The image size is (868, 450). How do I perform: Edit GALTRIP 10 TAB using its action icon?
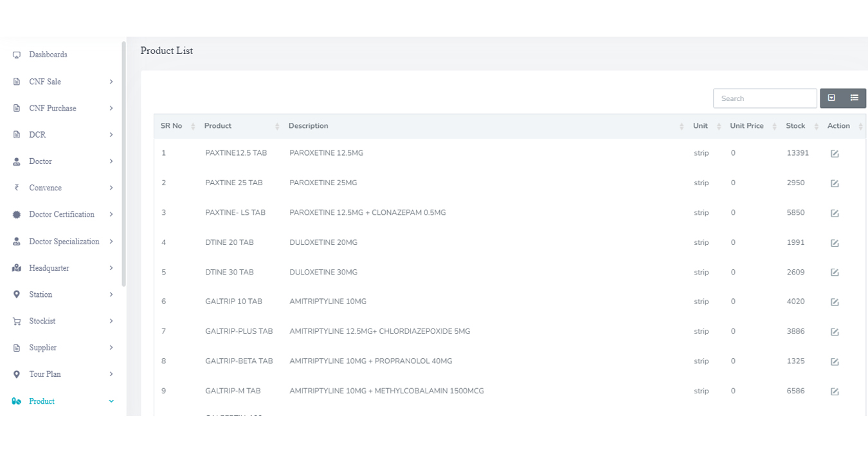pos(835,302)
